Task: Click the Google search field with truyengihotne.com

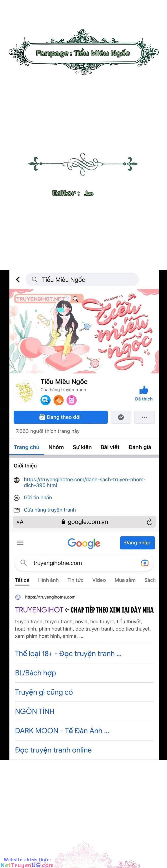Action: pyautogui.click(x=84, y=563)
